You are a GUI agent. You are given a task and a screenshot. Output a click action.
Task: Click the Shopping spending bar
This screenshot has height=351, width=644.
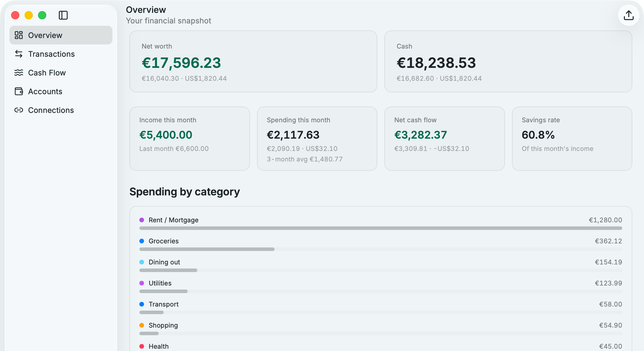pyautogui.click(x=381, y=333)
